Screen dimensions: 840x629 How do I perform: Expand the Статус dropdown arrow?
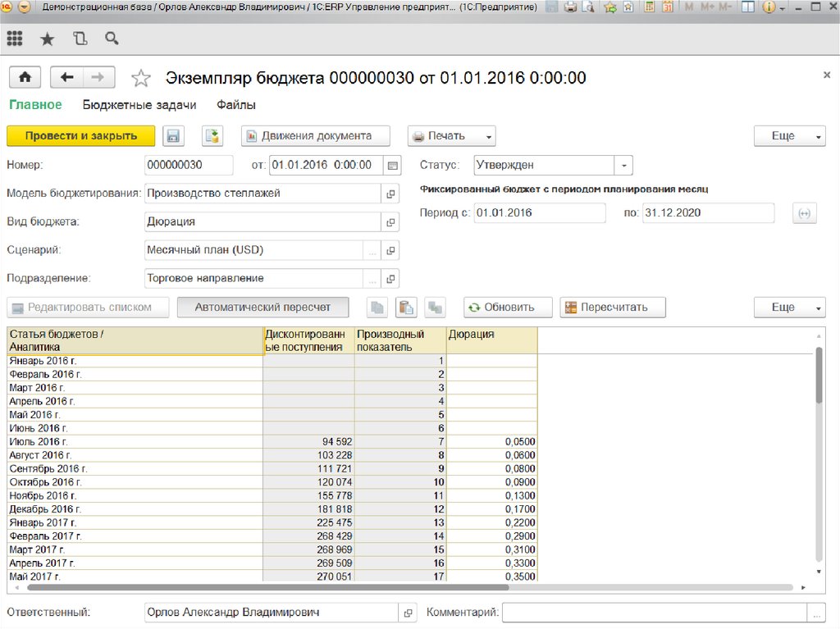click(624, 166)
